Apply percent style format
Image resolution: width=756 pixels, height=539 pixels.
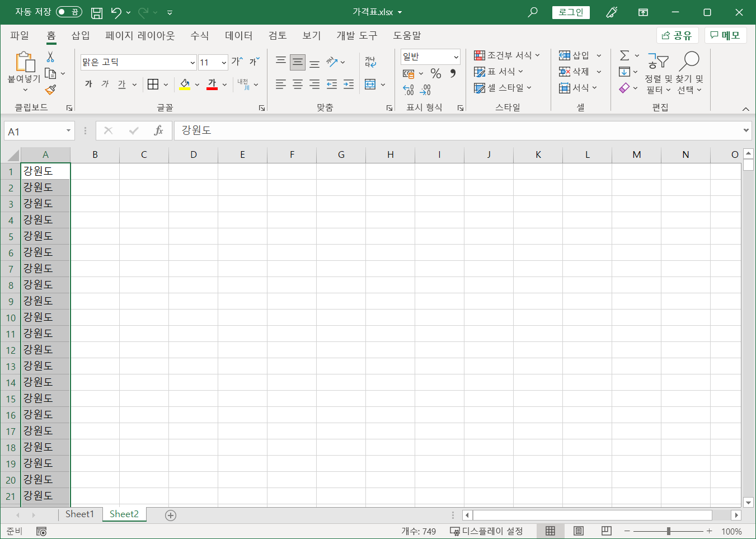[436, 73]
